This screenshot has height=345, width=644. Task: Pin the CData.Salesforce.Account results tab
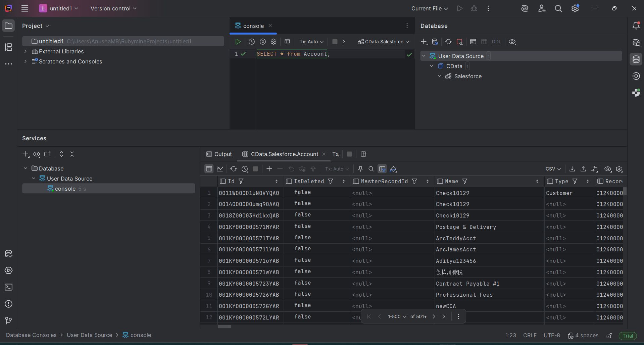(360, 169)
